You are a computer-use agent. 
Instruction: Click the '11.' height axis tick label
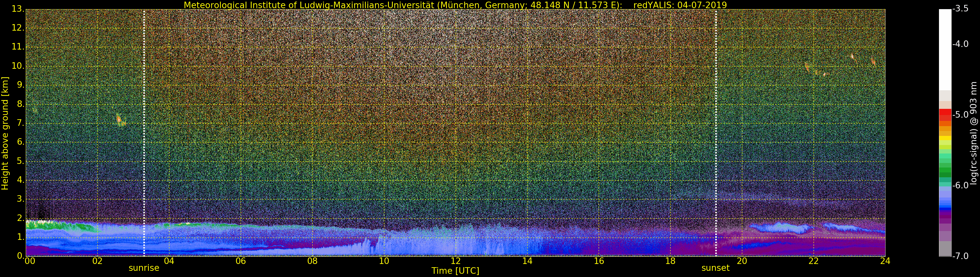click(18, 47)
